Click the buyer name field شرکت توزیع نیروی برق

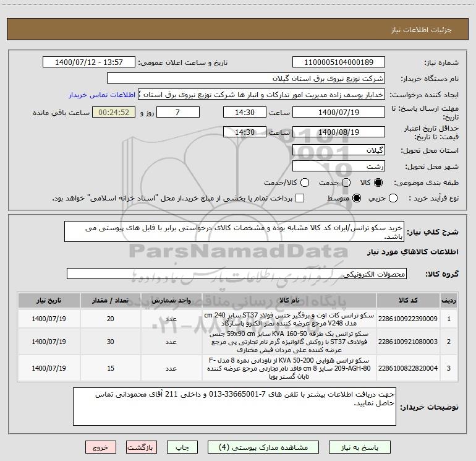[x=246, y=79]
